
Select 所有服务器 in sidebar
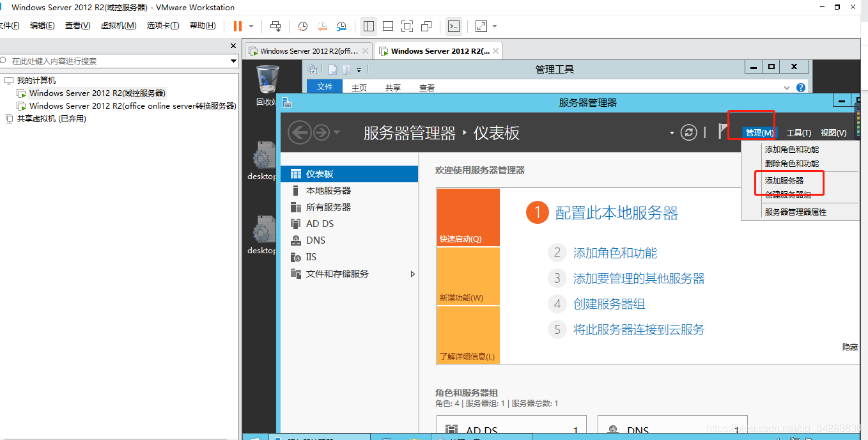[x=349, y=207]
